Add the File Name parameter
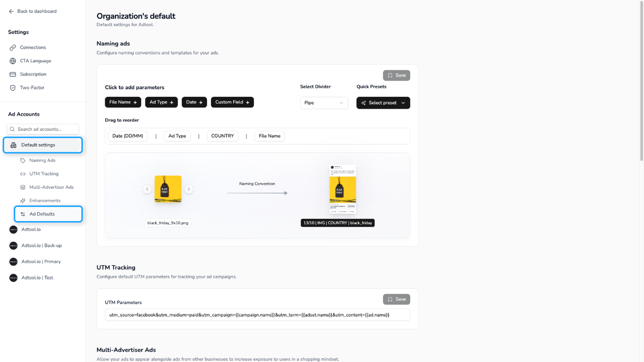The image size is (644, 362). click(x=123, y=102)
